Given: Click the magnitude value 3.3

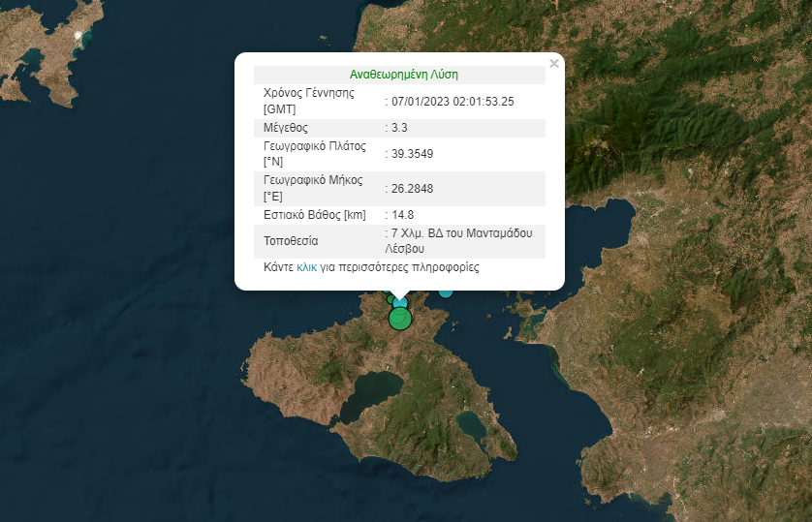Looking at the screenshot, I should coord(399,128).
